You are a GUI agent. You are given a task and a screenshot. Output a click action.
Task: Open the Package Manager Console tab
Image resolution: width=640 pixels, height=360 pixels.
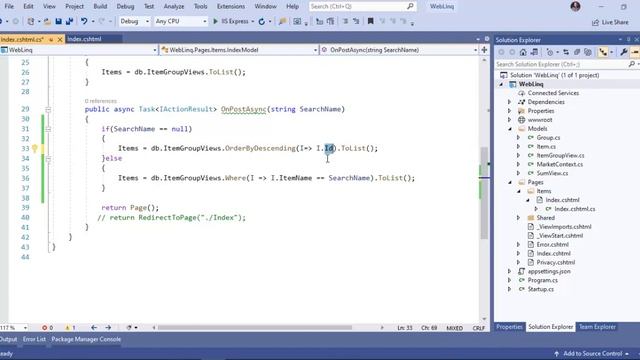point(86,339)
